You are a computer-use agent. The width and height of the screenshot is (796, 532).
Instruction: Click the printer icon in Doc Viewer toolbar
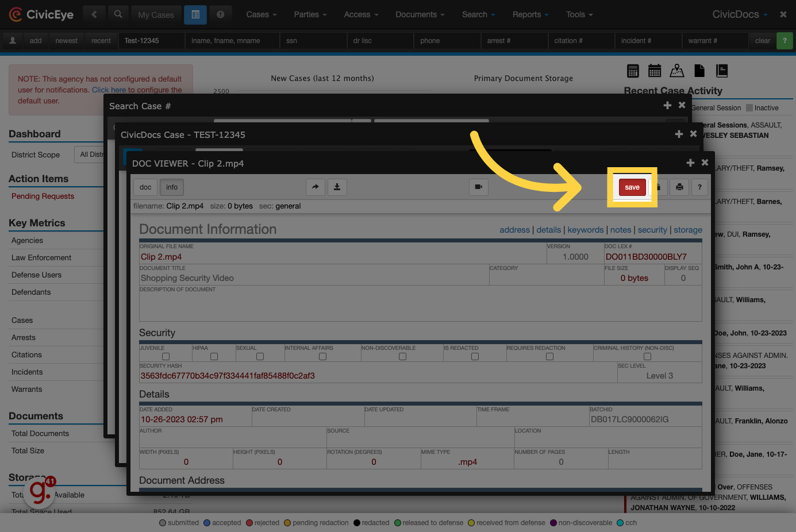point(679,187)
